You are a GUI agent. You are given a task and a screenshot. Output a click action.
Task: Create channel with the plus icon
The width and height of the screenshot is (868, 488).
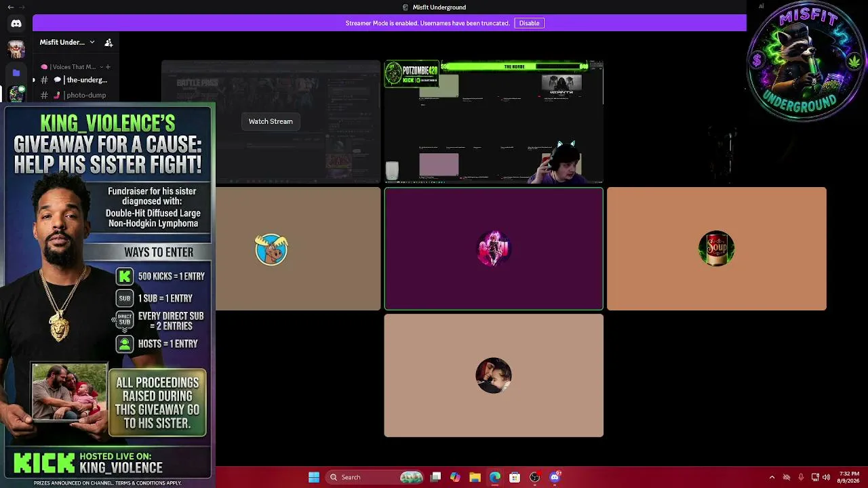pos(108,66)
